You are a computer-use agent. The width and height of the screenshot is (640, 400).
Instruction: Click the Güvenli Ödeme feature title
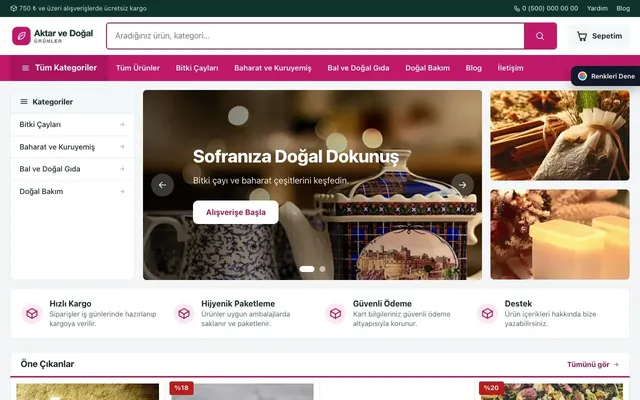(382, 304)
